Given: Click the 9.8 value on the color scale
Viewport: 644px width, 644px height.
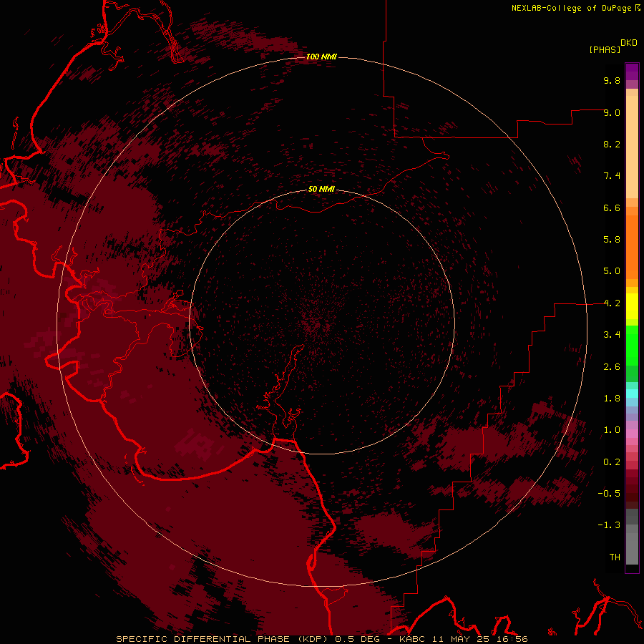Looking at the screenshot, I should point(612,81).
